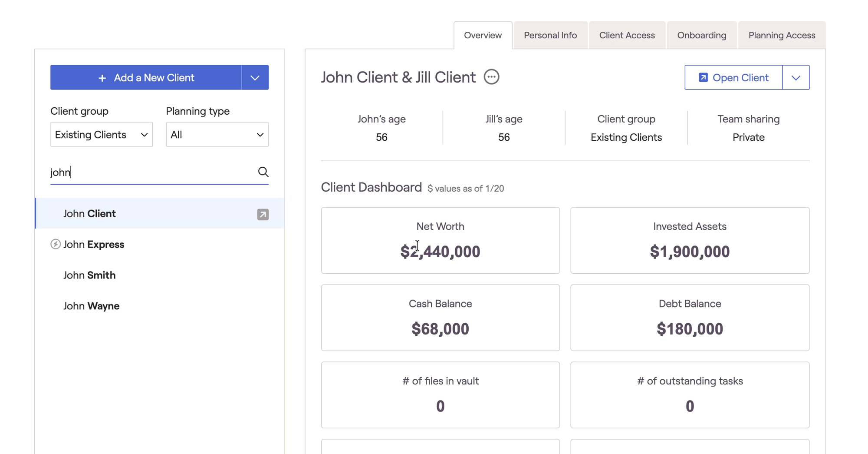Click the lightning bolt icon beside John Express

[56, 244]
